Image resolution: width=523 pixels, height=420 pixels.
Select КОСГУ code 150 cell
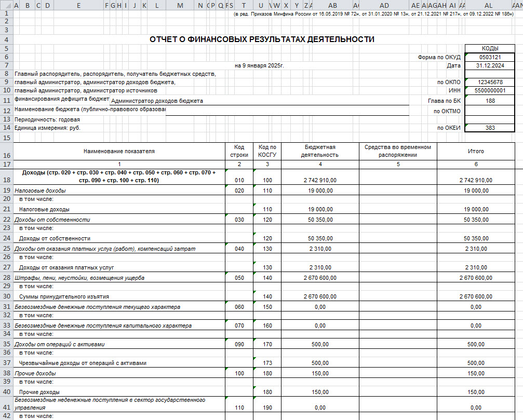[267, 307]
